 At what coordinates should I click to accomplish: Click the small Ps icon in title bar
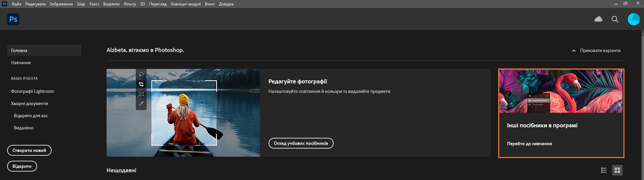4,4
